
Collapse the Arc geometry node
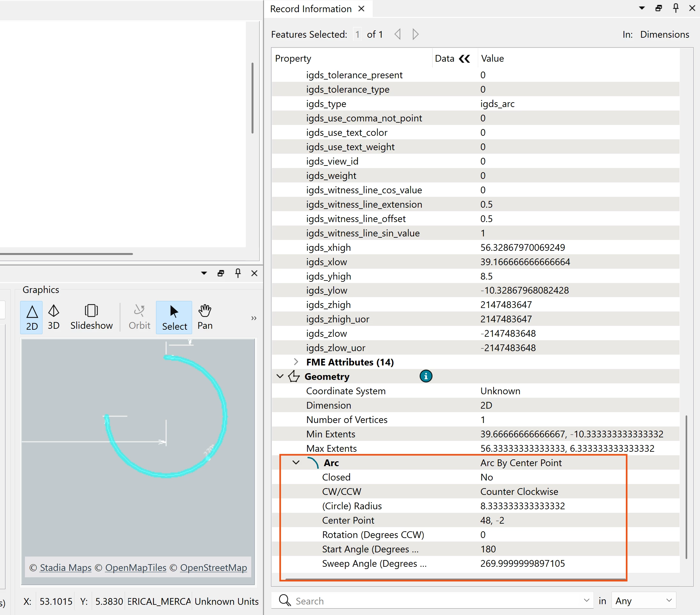click(x=296, y=462)
